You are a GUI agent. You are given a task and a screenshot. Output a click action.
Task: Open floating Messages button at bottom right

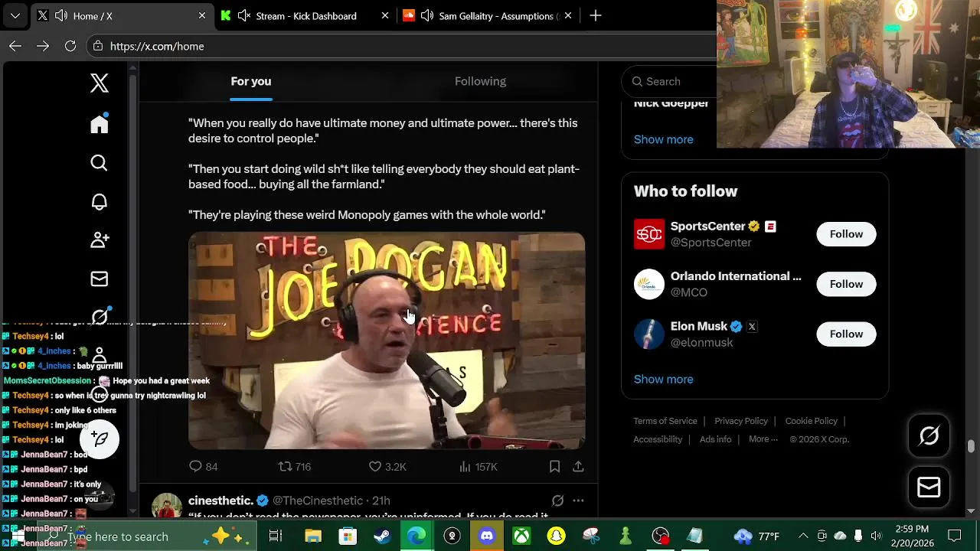pos(929,487)
